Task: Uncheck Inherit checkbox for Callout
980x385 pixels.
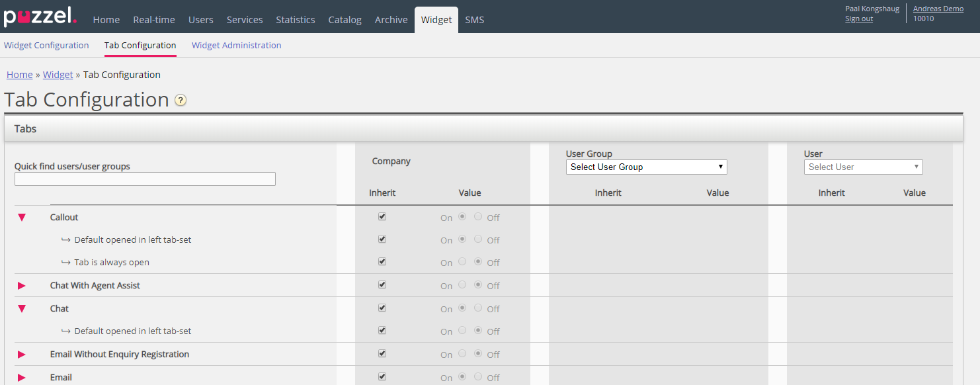Action: [382, 217]
